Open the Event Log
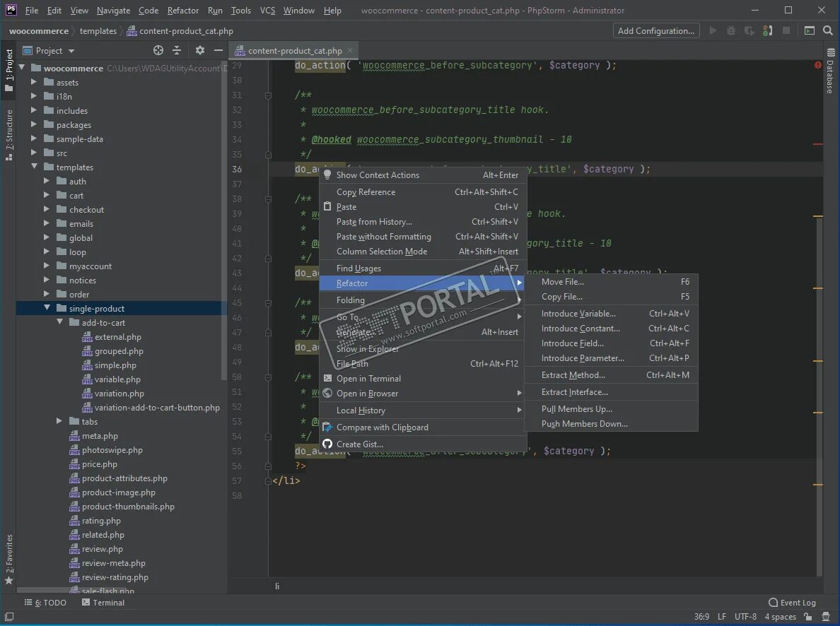 pyautogui.click(x=792, y=603)
